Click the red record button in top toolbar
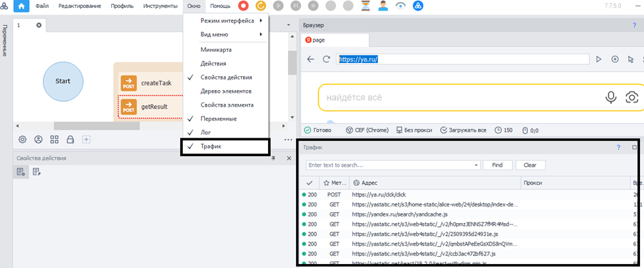The image size is (644, 268). pos(244,6)
